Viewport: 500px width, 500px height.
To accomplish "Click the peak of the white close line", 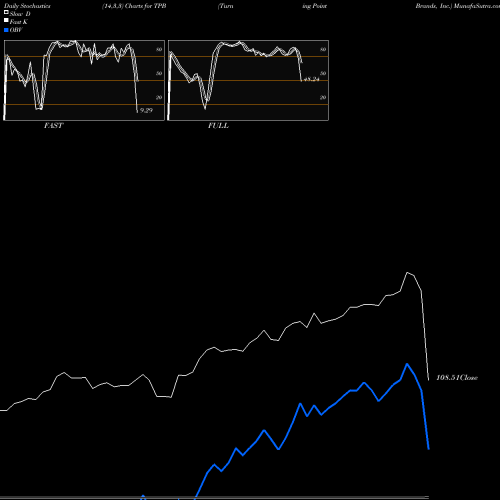I will coord(407,273).
